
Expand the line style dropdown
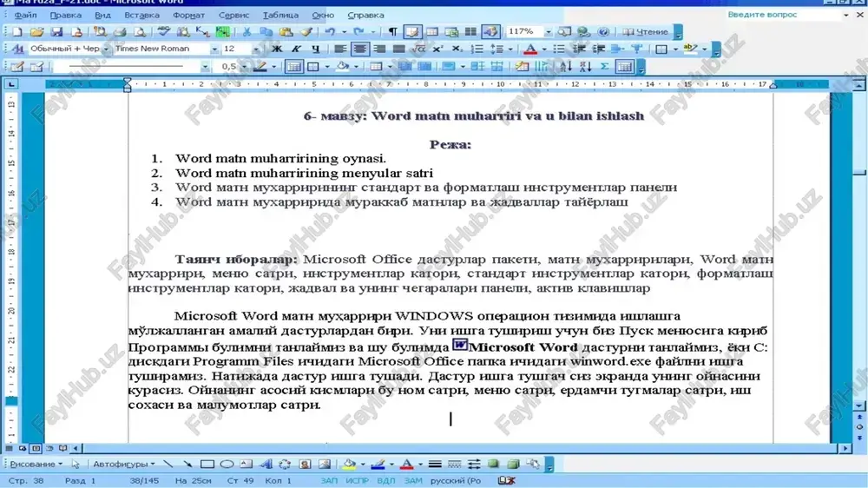pos(205,67)
